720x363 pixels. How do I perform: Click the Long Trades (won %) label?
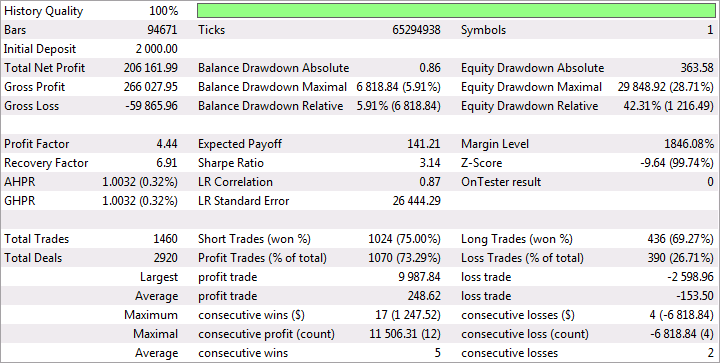517,239
